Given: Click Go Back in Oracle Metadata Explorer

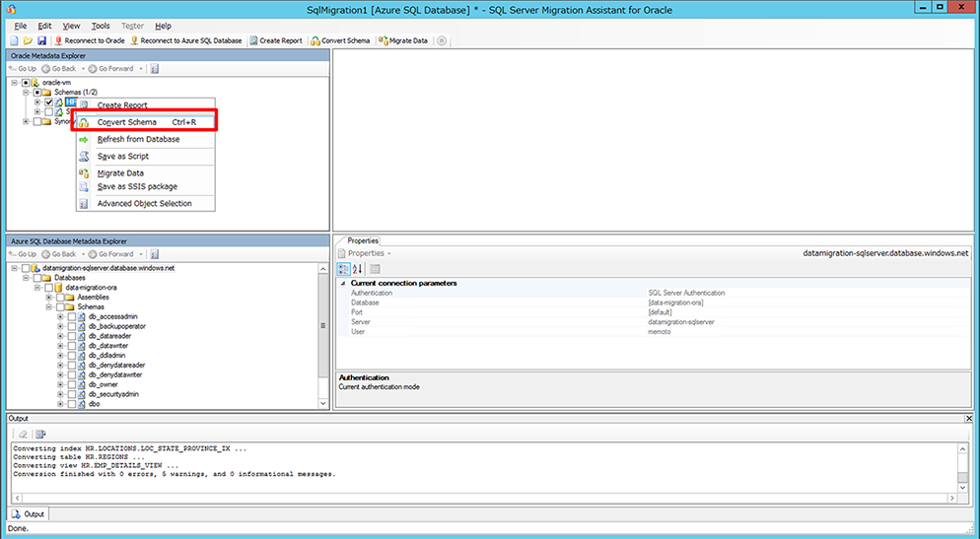Looking at the screenshot, I should coord(59,69).
